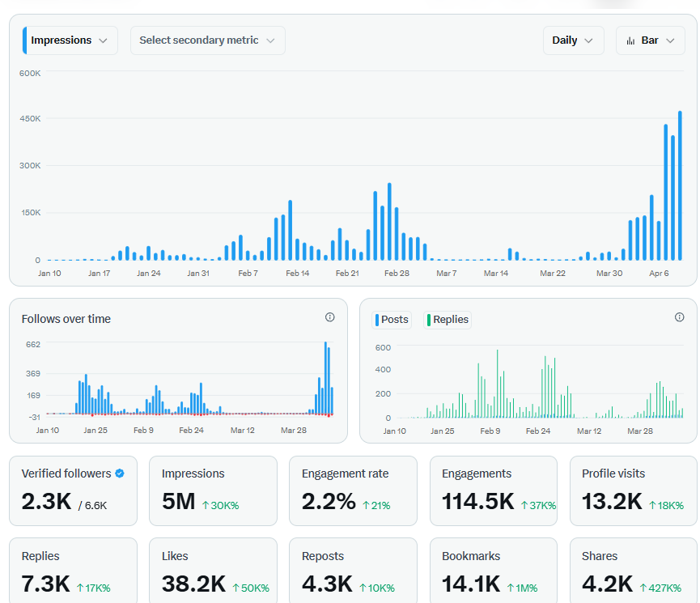This screenshot has width=700, height=603.
Task: Click the 1M% change indicator on Bookmarks
Action: click(x=522, y=588)
